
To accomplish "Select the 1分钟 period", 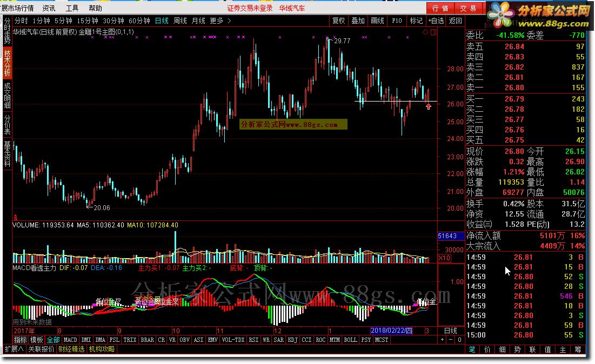I will tap(42, 21).
